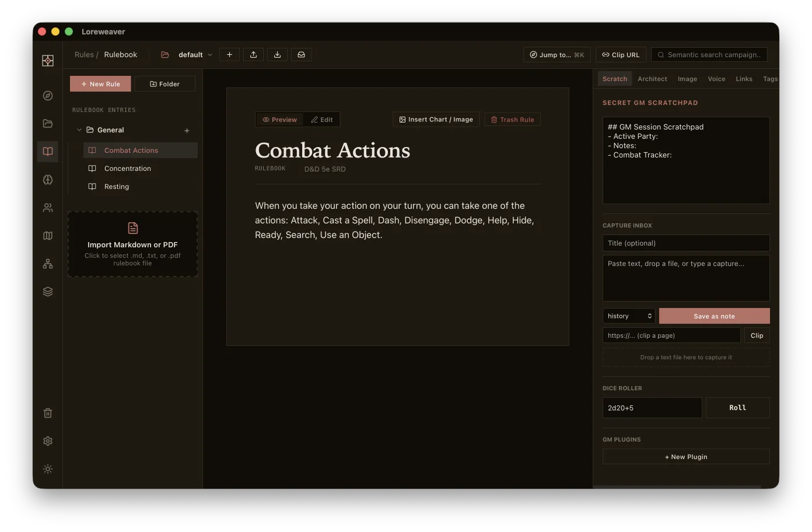Screen dimensions: 812x532
Task: Click the Combat Actions title heading
Action: point(332,150)
